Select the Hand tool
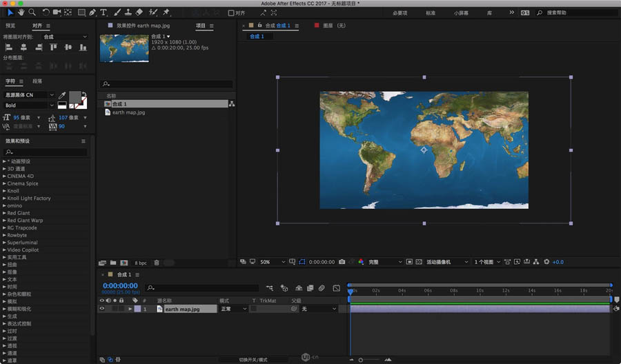This screenshot has height=364, width=621. point(21,12)
